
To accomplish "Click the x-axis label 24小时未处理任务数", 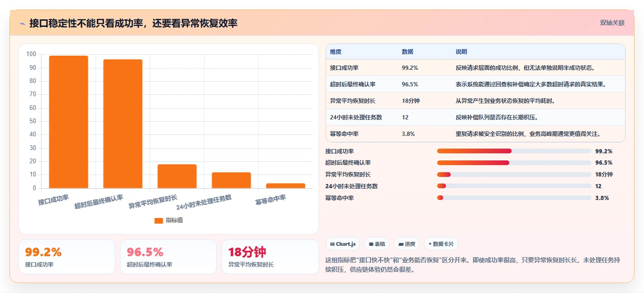I will pos(204,202).
